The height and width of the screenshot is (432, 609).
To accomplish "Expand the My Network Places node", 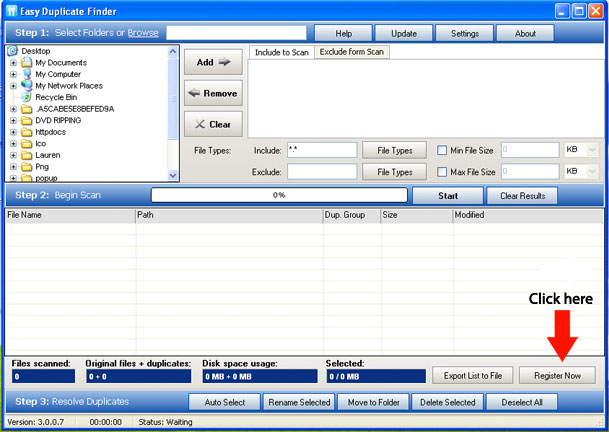I will (13, 86).
